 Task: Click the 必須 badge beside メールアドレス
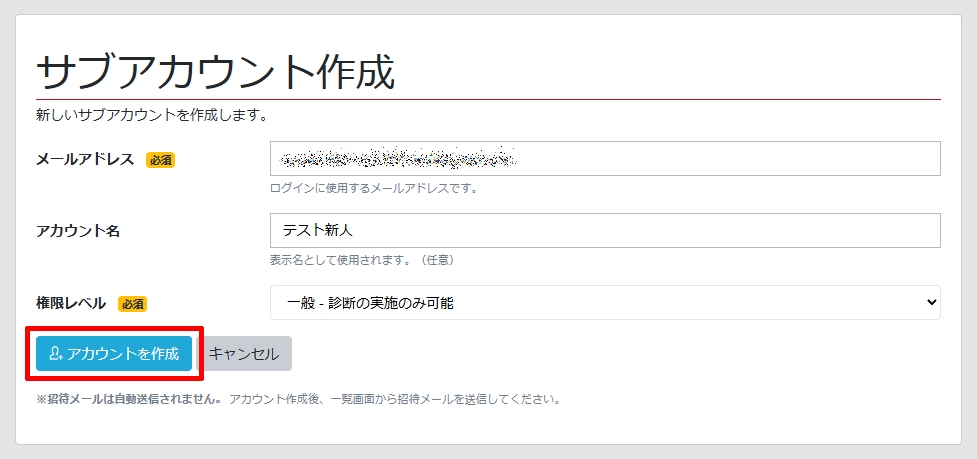(160, 160)
